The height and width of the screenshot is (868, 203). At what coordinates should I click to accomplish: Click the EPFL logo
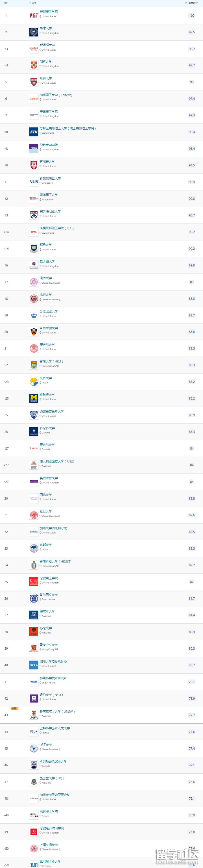click(34, 232)
